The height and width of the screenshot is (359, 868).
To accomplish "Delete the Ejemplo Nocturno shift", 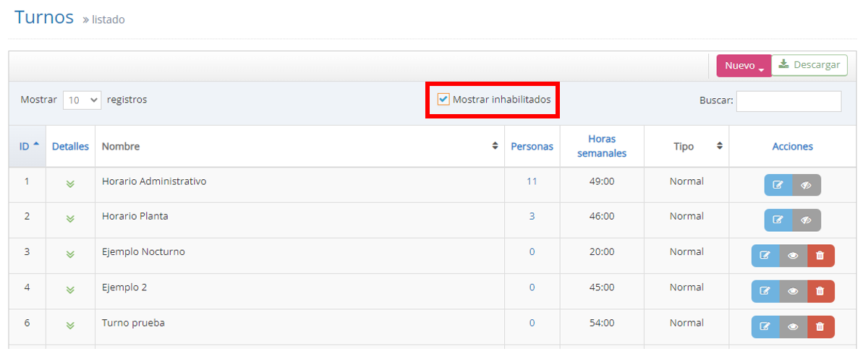I will pyautogui.click(x=820, y=256).
